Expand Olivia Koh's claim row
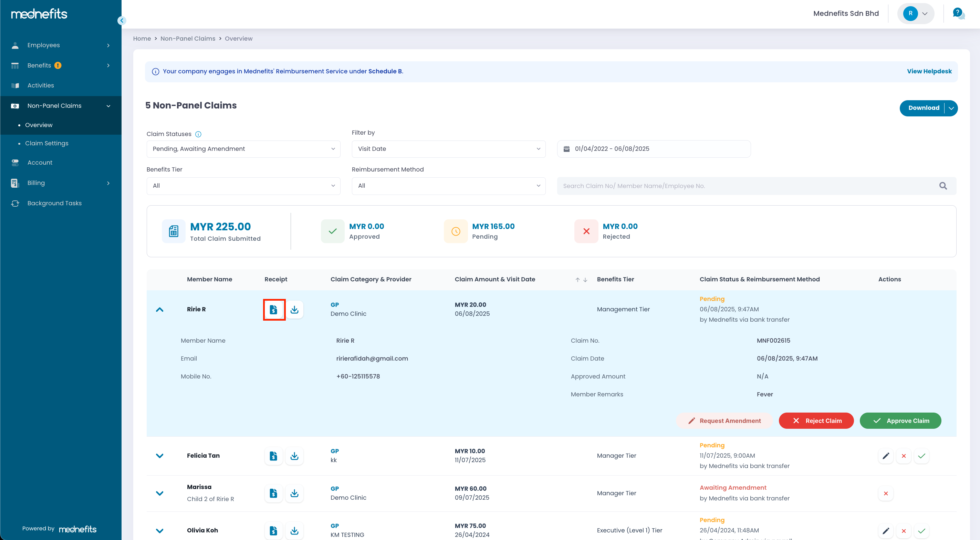This screenshot has height=540, width=980. tap(160, 530)
